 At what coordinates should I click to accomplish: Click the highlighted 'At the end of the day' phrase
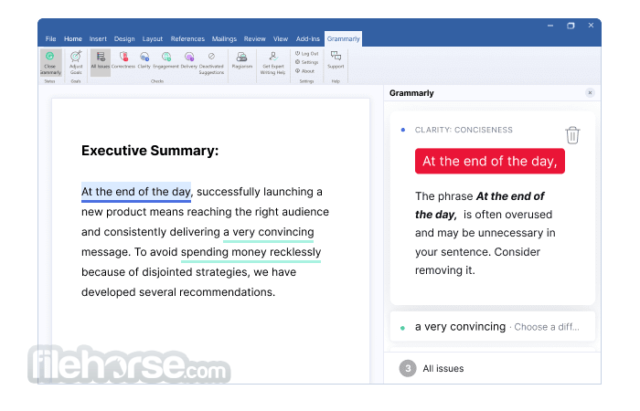coord(136,192)
